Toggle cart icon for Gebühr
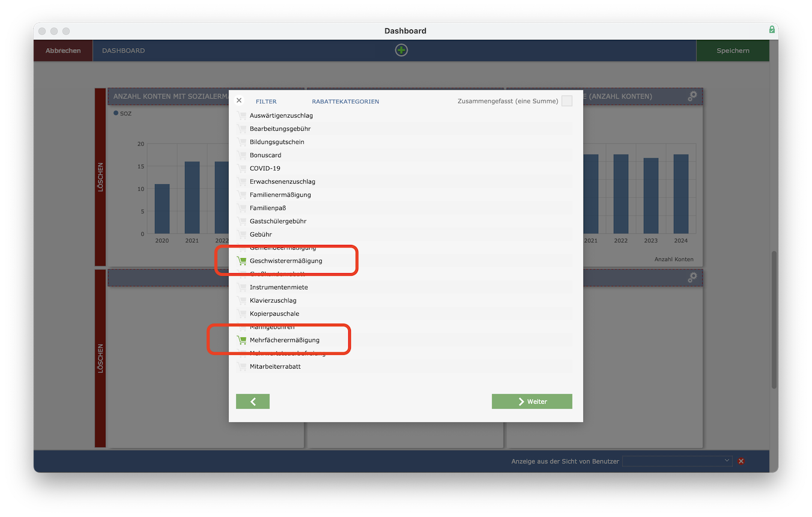The width and height of the screenshot is (812, 517). point(241,234)
